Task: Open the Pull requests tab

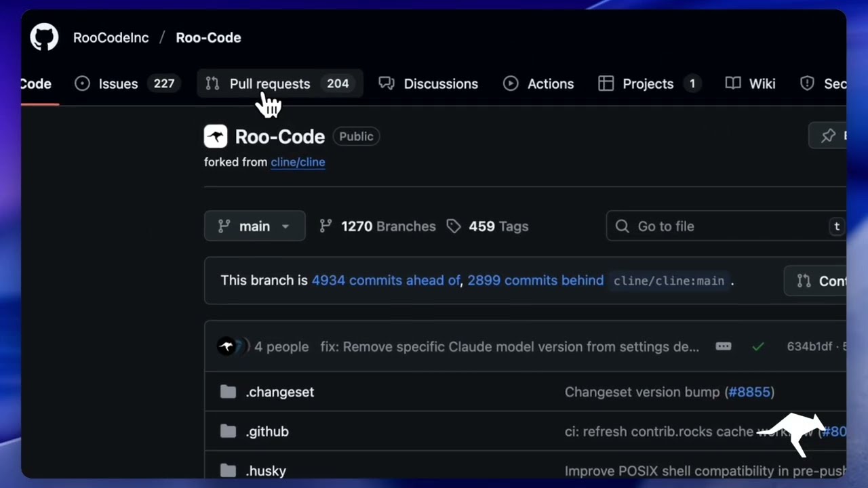Action: tap(280, 84)
